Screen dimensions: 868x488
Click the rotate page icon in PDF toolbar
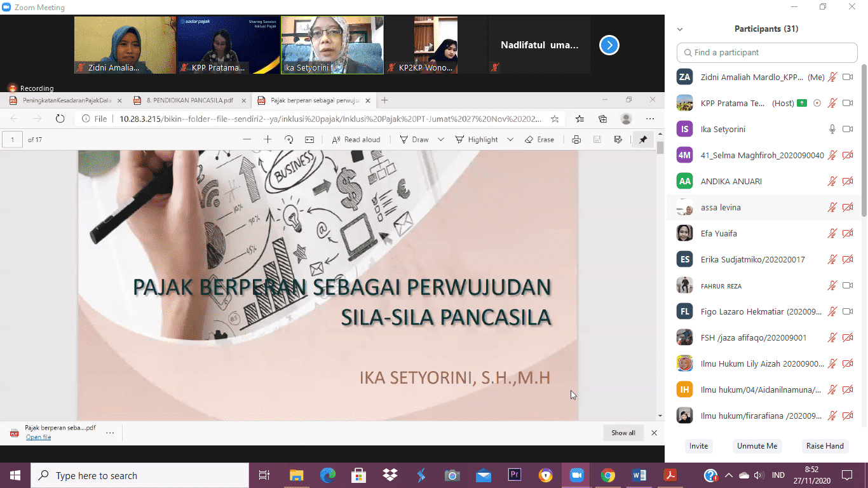click(288, 140)
